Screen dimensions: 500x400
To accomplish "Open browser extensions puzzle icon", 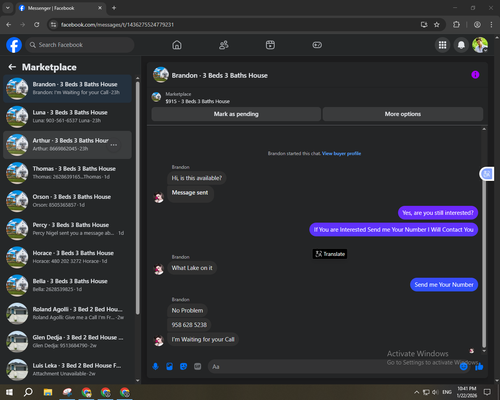I will tap(456, 25).
